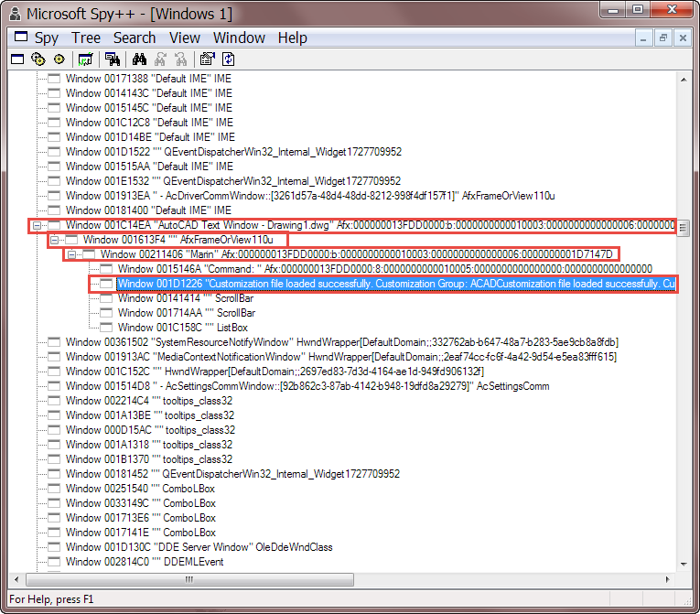Select the Window 001B1370 tooltips_class32 row

coord(149,459)
